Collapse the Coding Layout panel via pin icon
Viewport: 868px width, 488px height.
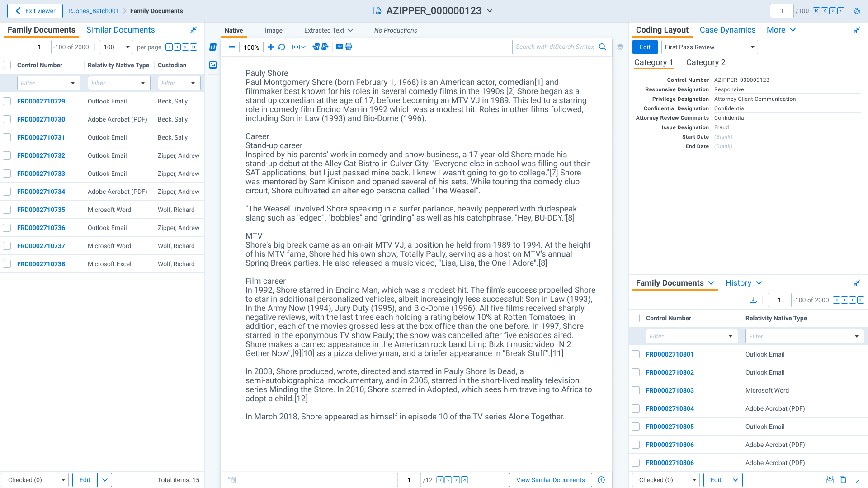pyautogui.click(x=856, y=30)
